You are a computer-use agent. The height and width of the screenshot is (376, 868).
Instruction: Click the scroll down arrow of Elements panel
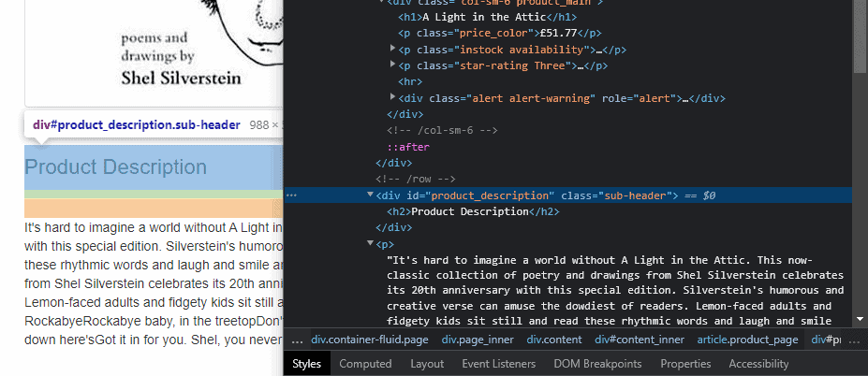[860, 319]
